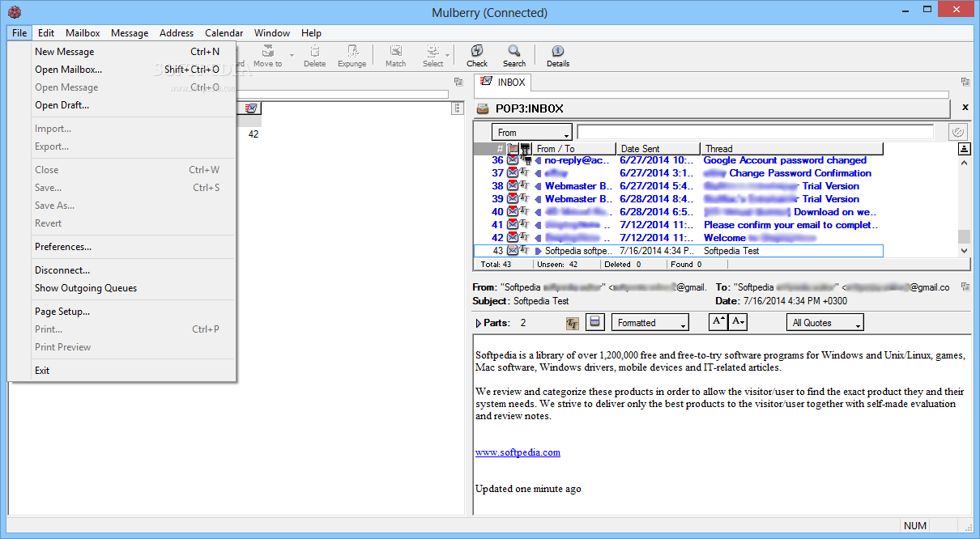Viewport: 980px width, 539px height.
Task: Click the quick-filter text input field
Action: pyautogui.click(x=755, y=132)
